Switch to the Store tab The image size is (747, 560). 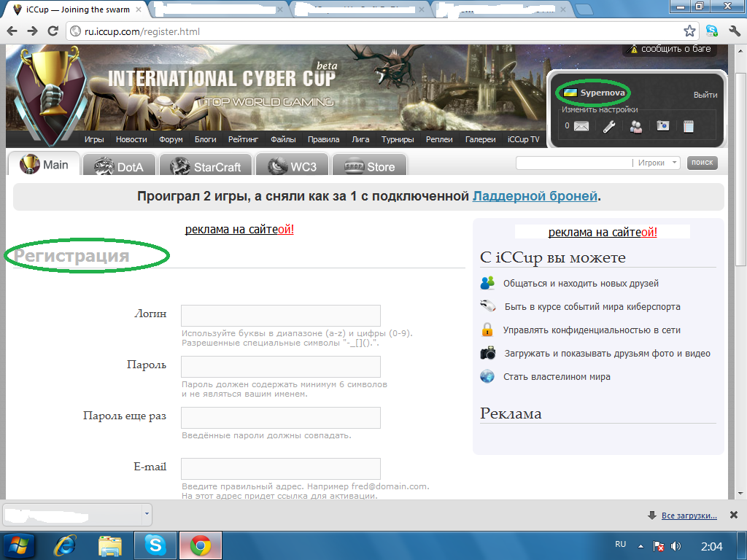(370, 166)
